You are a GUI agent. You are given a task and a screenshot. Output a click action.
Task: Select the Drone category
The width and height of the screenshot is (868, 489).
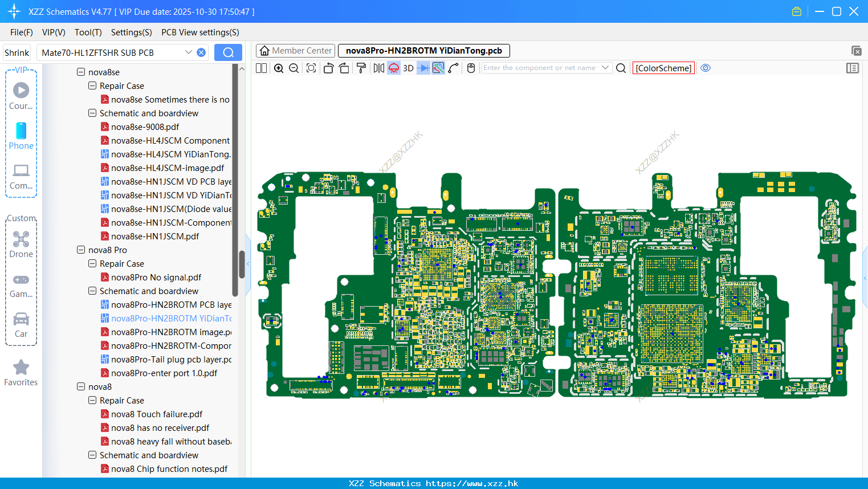click(21, 244)
